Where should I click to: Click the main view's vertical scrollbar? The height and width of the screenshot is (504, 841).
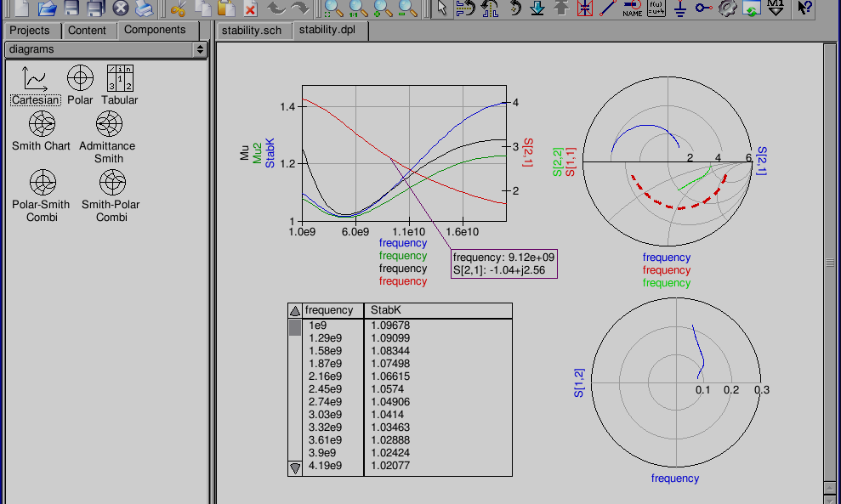(x=830, y=263)
